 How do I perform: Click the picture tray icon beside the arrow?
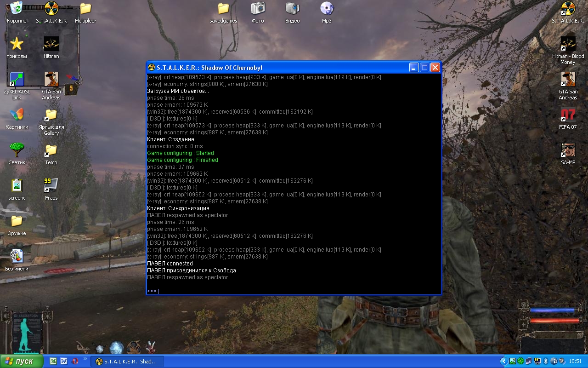pos(513,361)
